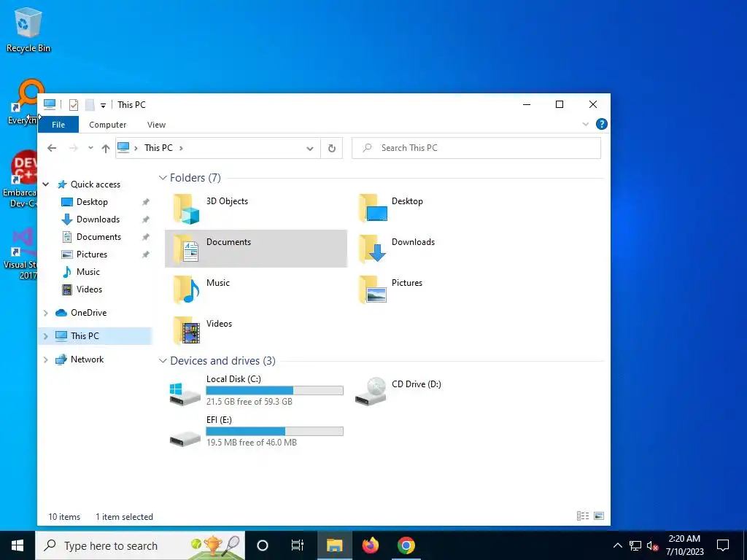The image size is (747, 560).
Task: Open the Downloads folder in Folders group
Action: point(441,249)
